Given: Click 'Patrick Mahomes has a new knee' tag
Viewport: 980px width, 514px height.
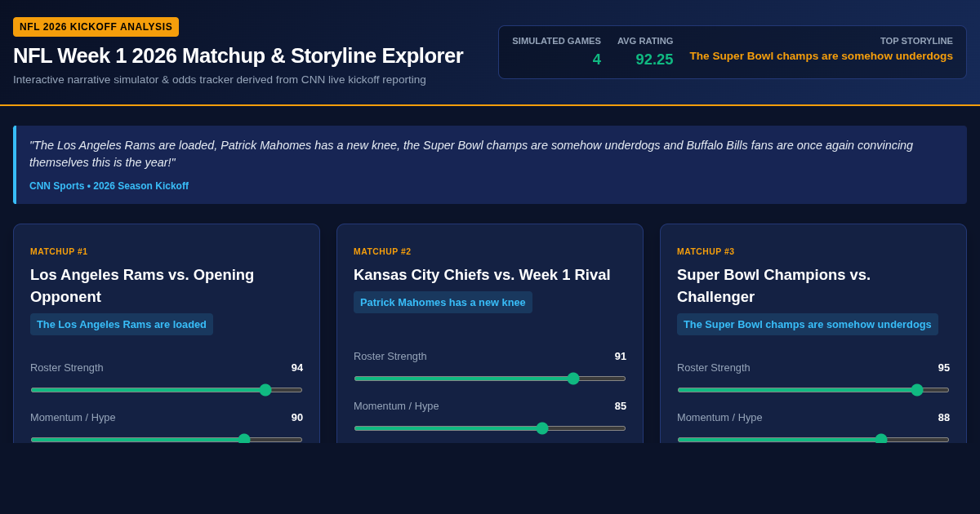Looking at the screenshot, I should (x=443, y=303).
